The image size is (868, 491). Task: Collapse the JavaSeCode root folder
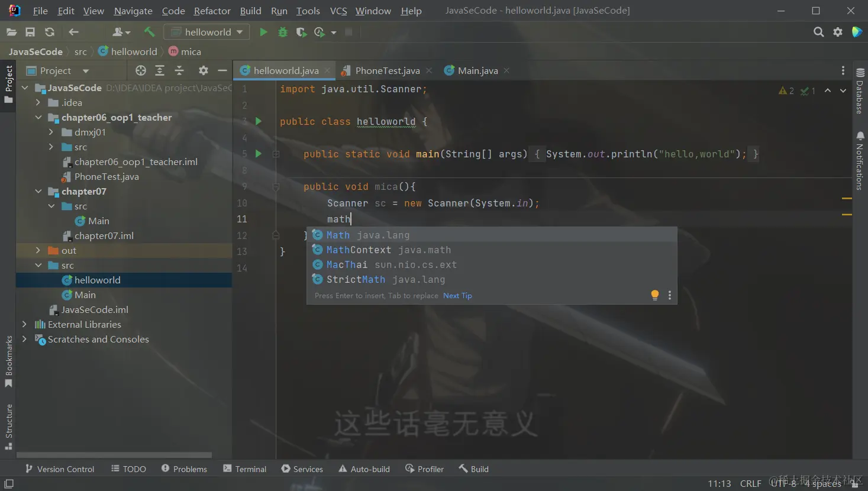point(25,88)
